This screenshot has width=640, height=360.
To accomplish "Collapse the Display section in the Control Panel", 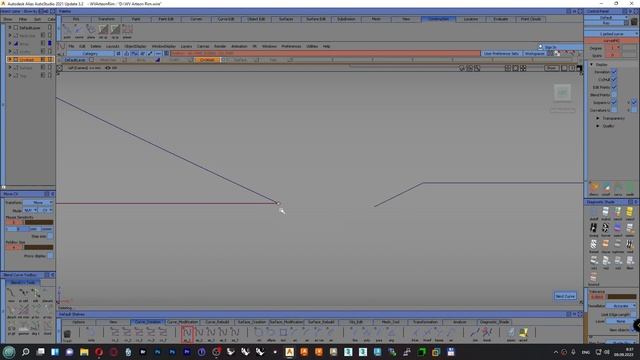I will tap(591, 64).
